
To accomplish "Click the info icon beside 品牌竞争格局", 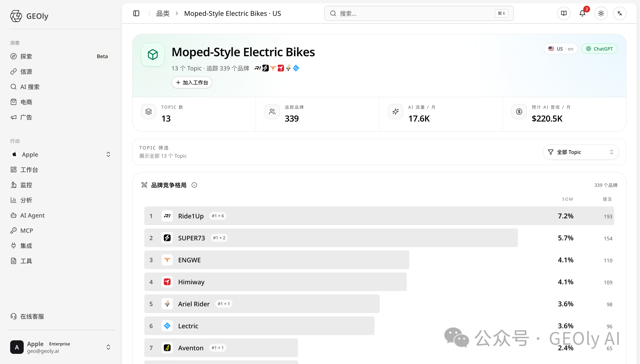I will (x=194, y=185).
